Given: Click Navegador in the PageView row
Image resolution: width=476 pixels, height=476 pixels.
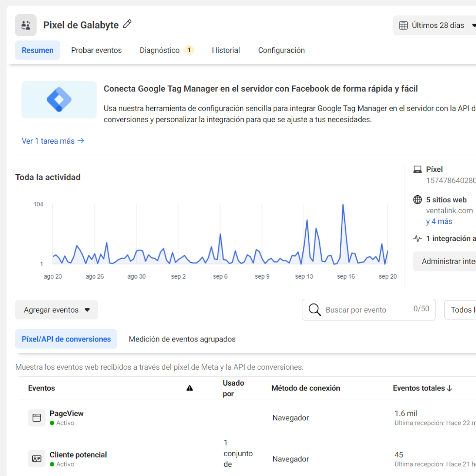Looking at the screenshot, I should pyautogui.click(x=290, y=418).
